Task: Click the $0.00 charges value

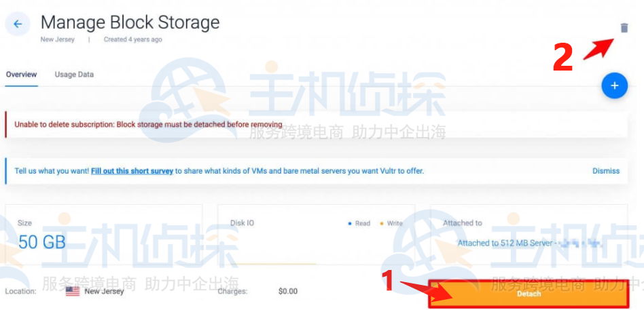Action: pyautogui.click(x=287, y=292)
